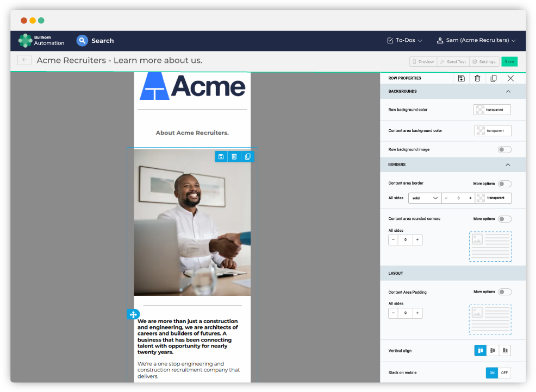The image size is (536, 392).
Task: Increase rounded corners All sides value
Action: (x=417, y=240)
